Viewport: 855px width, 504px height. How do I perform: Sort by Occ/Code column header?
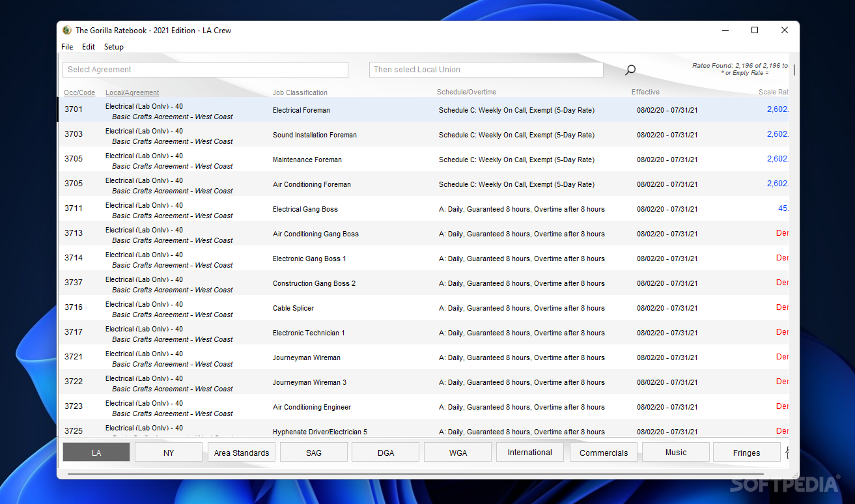coord(79,92)
